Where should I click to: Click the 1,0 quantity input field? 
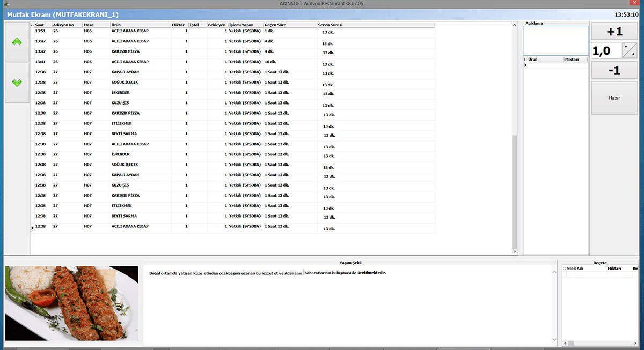pyautogui.click(x=606, y=51)
